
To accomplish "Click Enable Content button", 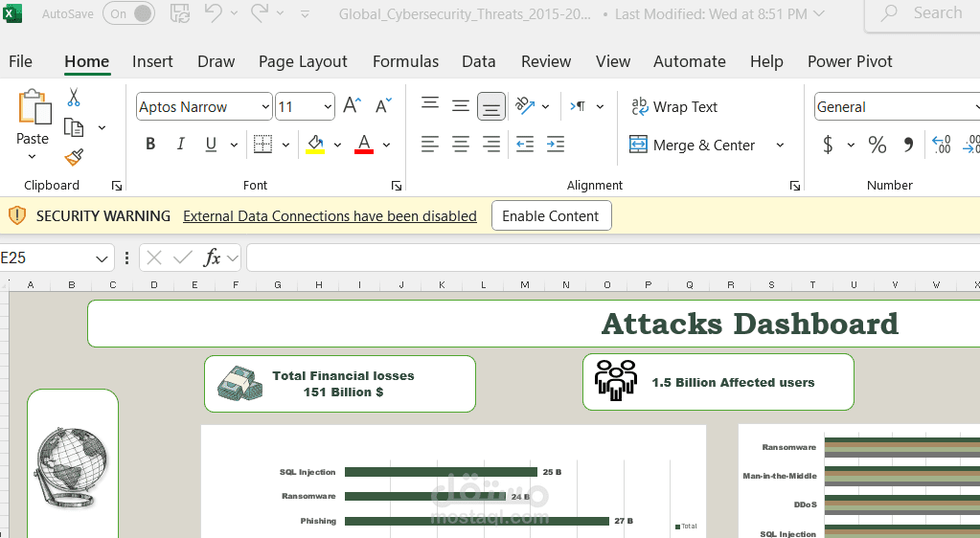I will coord(551,215).
